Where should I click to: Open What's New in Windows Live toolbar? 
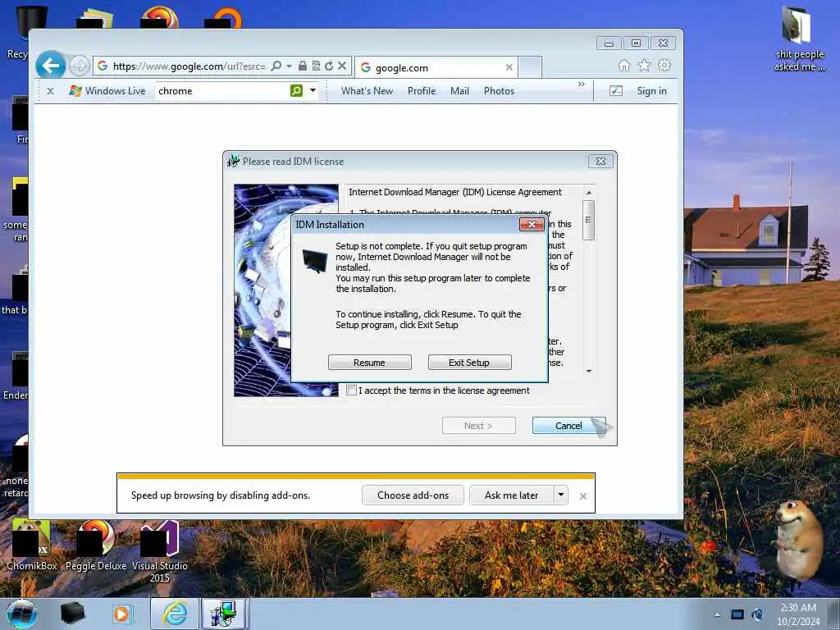coord(367,91)
